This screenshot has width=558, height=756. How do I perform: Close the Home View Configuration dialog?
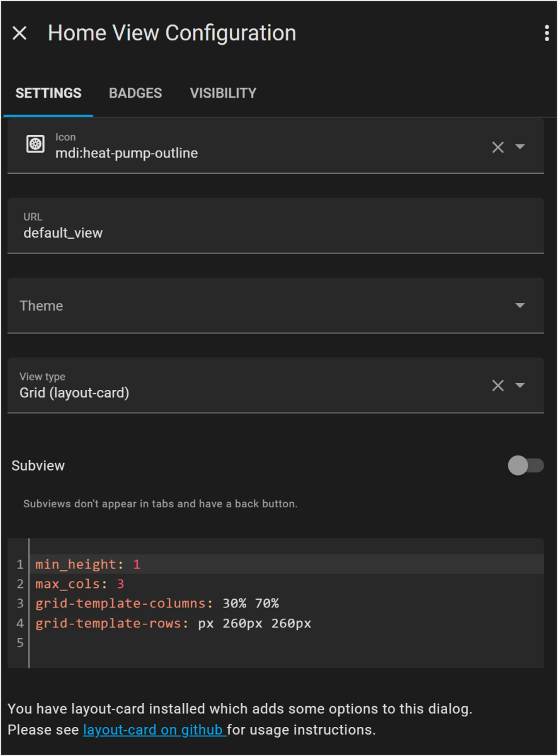tap(20, 33)
